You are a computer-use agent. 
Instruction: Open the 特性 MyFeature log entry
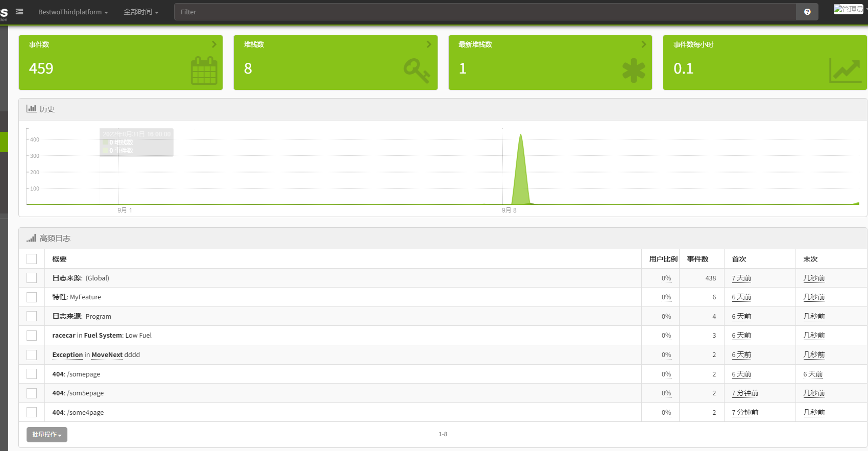(77, 297)
